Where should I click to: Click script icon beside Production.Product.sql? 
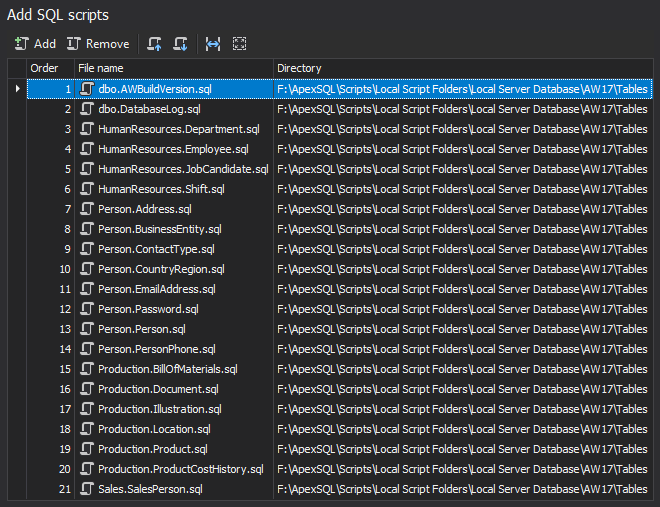click(87, 449)
